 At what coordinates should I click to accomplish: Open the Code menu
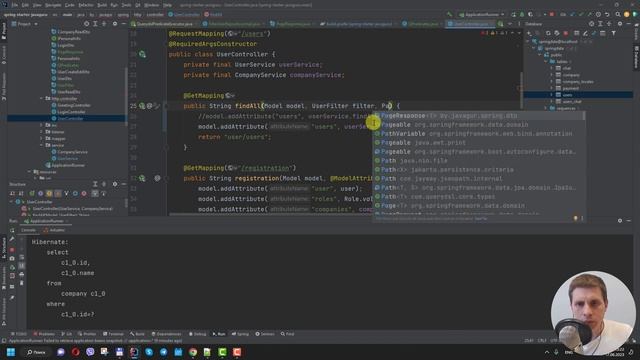(69, 5)
